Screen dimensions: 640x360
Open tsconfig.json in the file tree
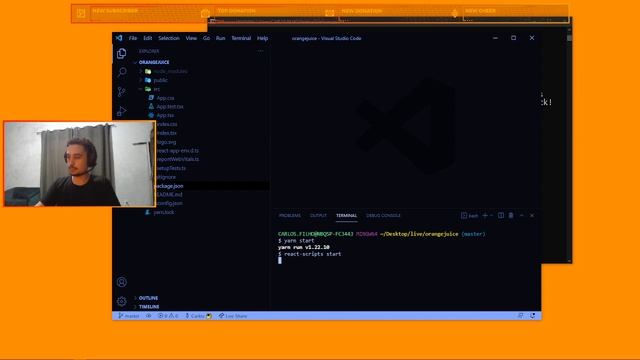point(169,203)
